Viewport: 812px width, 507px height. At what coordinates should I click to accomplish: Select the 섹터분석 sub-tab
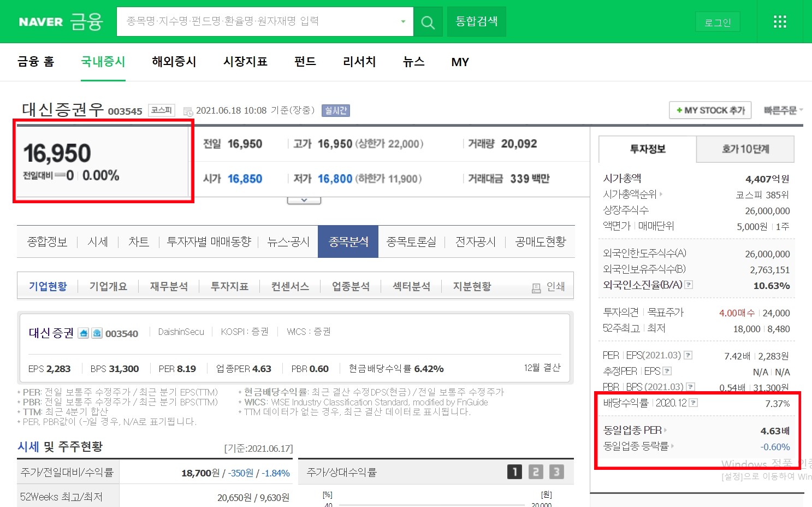pyautogui.click(x=411, y=286)
